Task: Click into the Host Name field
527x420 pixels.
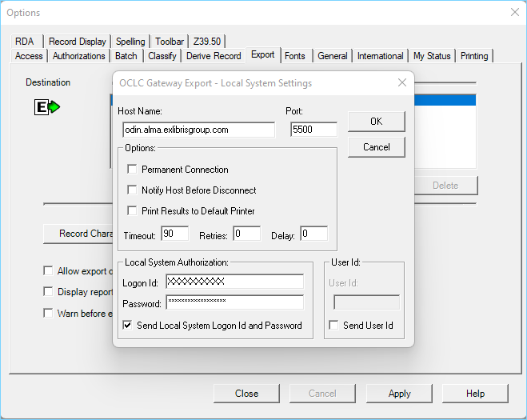Action: pyautogui.click(x=198, y=130)
